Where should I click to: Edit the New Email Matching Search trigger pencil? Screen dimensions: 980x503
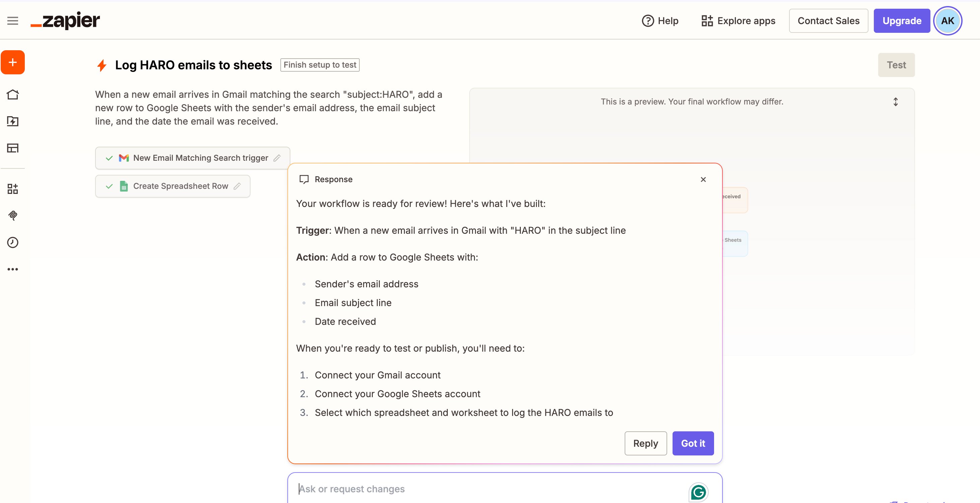click(277, 158)
